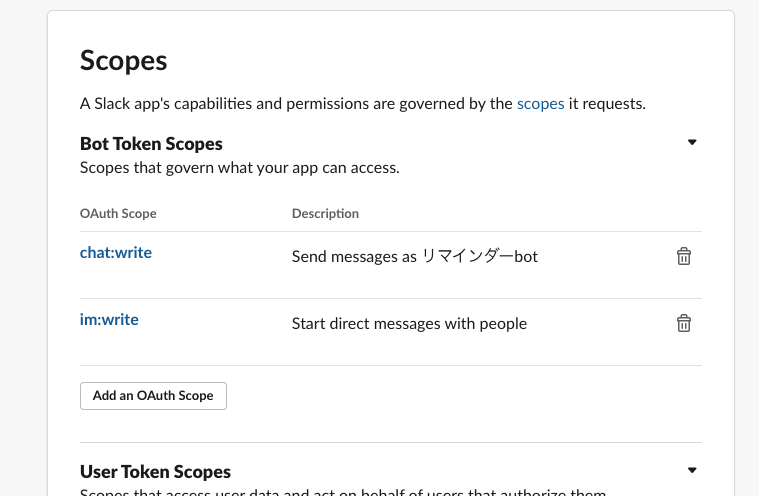Open the blue 'scopes' documentation link
Screen dimensions: 759x496
pos(540,103)
